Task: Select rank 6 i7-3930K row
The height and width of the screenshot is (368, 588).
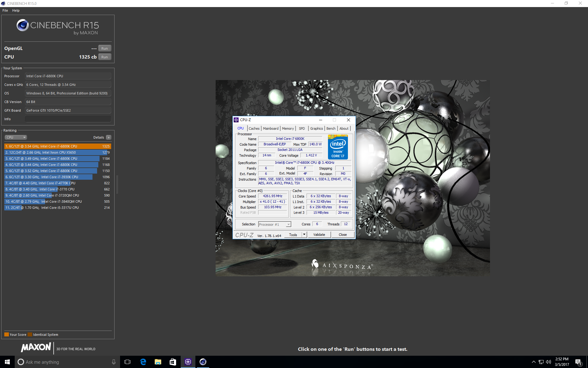Action: click(x=58, y=177)
